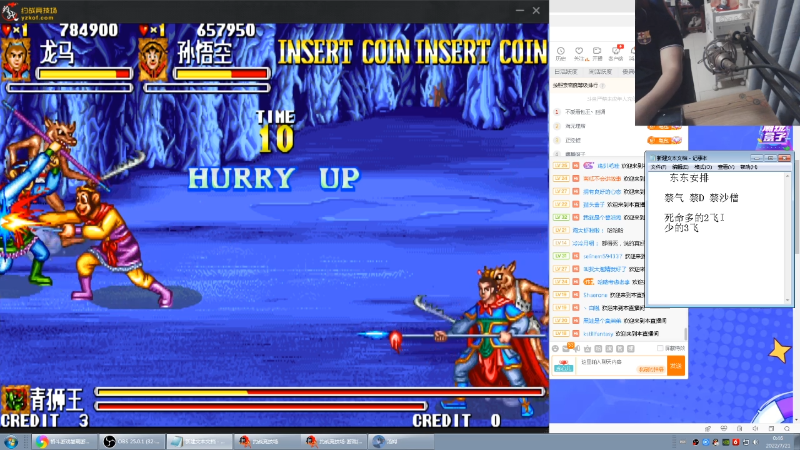Click the orange badge button on the third ranking row
Screen dimensions: 800x450
(x=664, y=140)
